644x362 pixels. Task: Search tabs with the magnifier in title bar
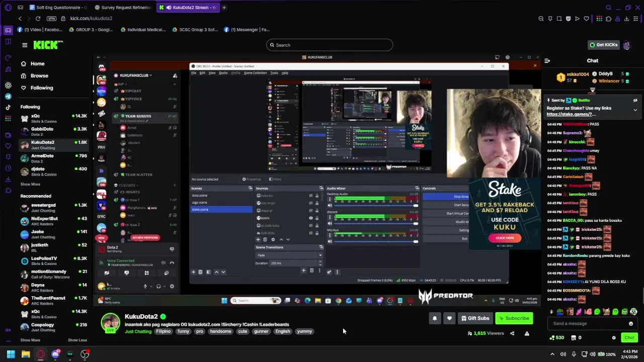click(608, 8)
